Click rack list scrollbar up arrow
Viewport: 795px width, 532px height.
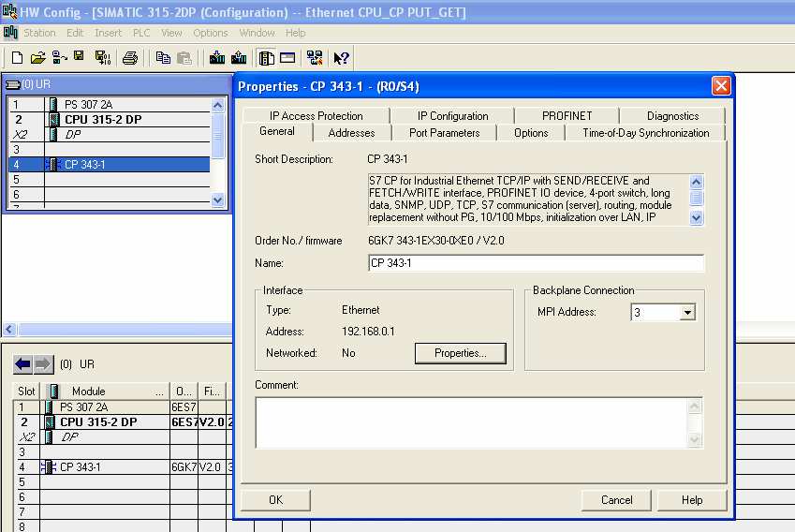point(217,106)
